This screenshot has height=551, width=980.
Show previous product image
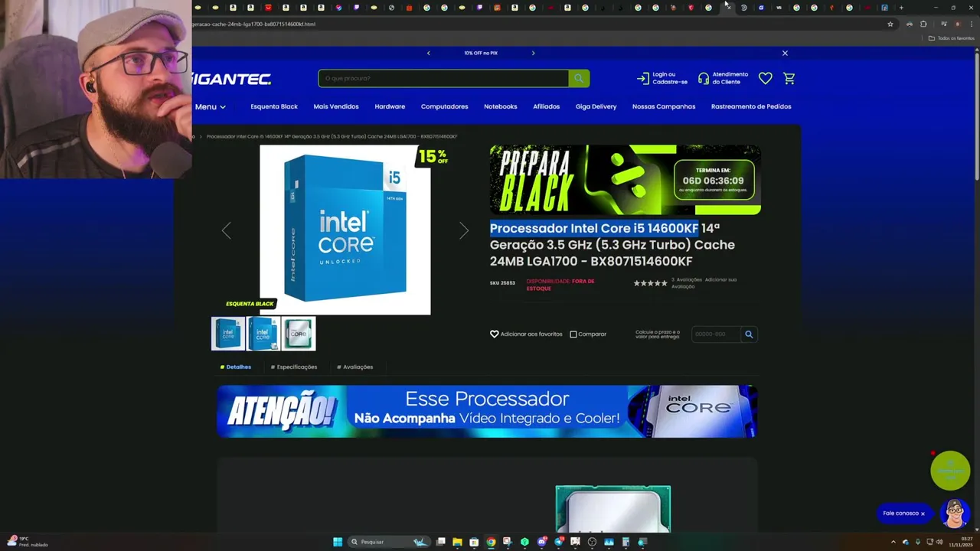[226, 230]
